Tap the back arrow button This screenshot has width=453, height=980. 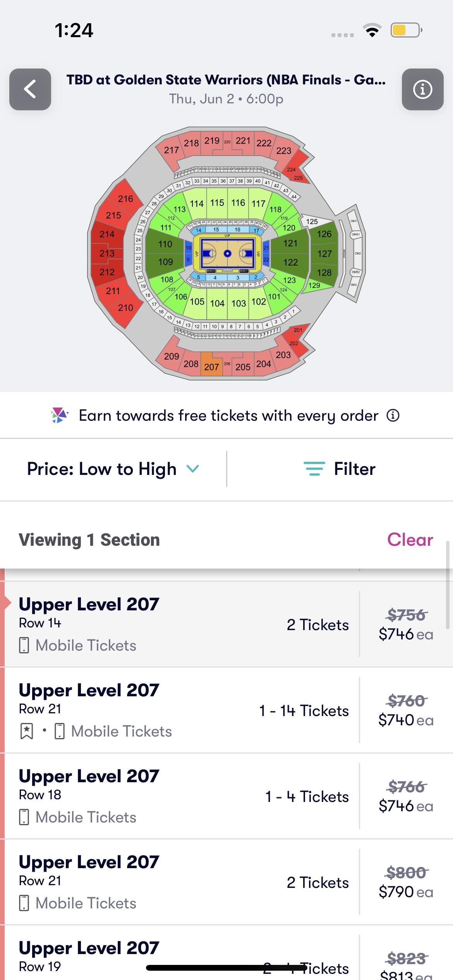(30, 89)
